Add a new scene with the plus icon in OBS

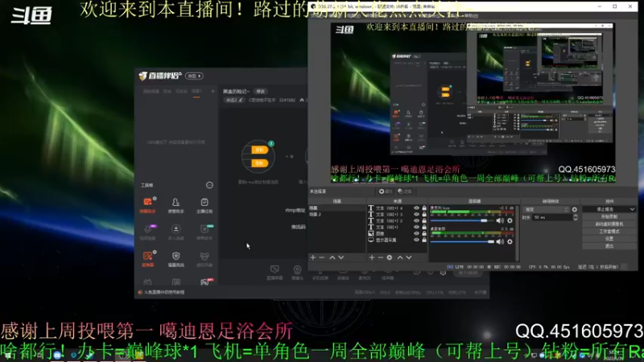click(x=313, y=257)
